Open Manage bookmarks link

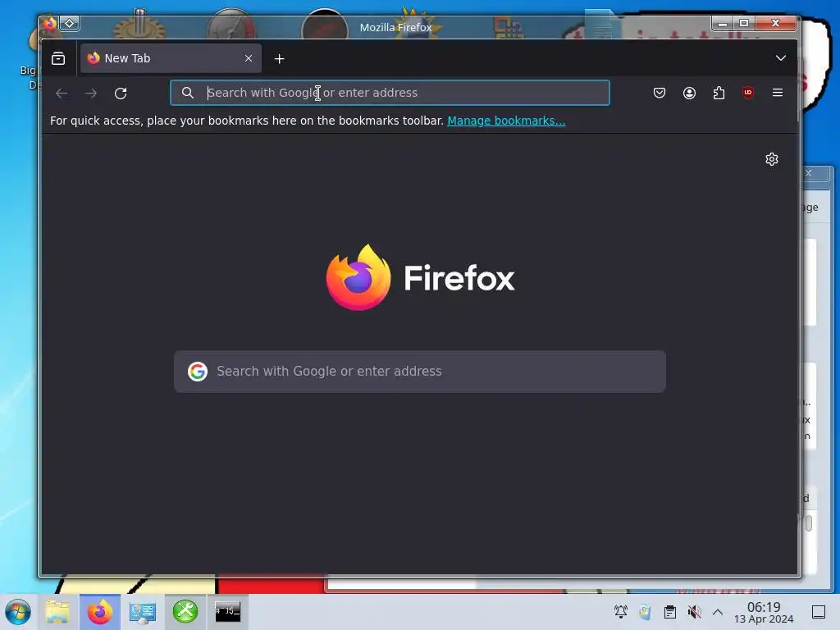coord(506,121)
